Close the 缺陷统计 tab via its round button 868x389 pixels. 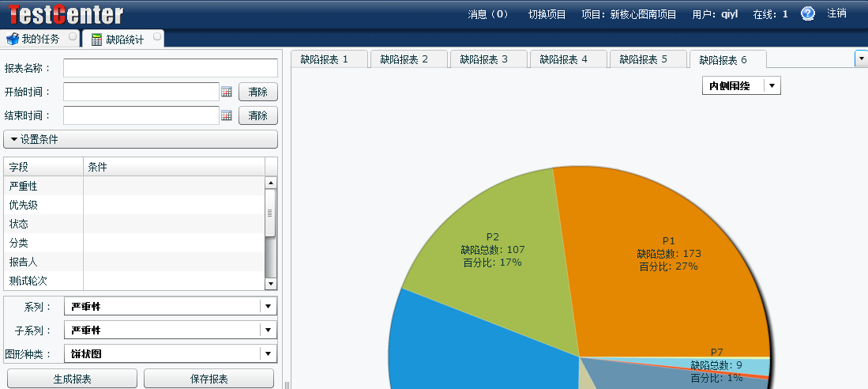coord(157,37)
